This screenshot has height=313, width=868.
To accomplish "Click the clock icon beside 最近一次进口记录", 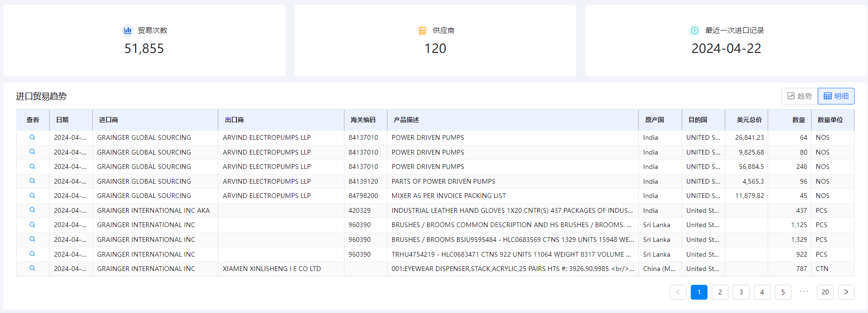I will 695,31.
